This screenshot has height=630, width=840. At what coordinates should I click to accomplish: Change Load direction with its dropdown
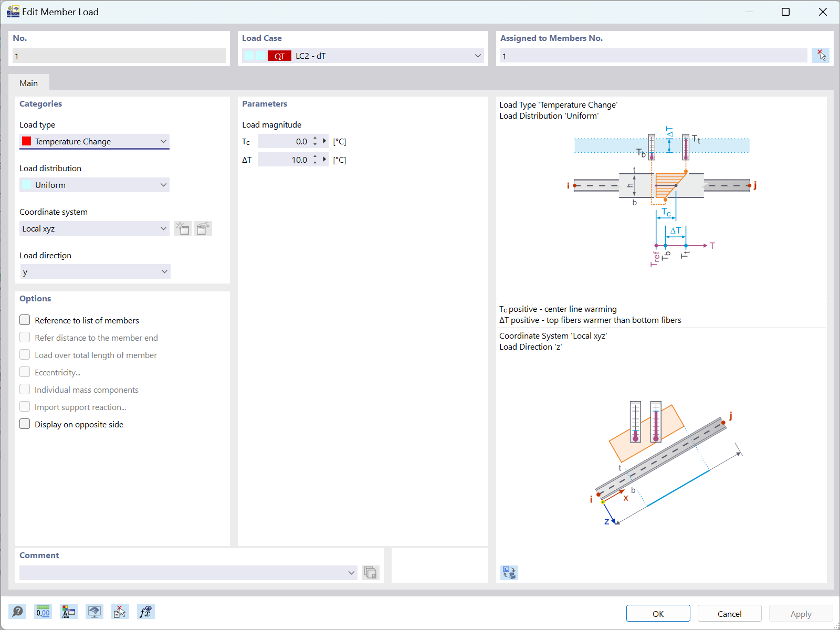point(163,271)
